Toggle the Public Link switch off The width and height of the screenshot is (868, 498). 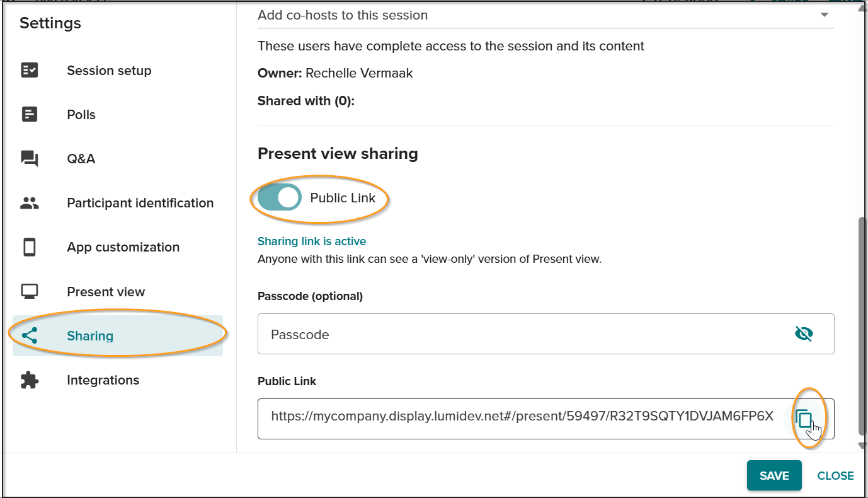[x=280, y=197]
